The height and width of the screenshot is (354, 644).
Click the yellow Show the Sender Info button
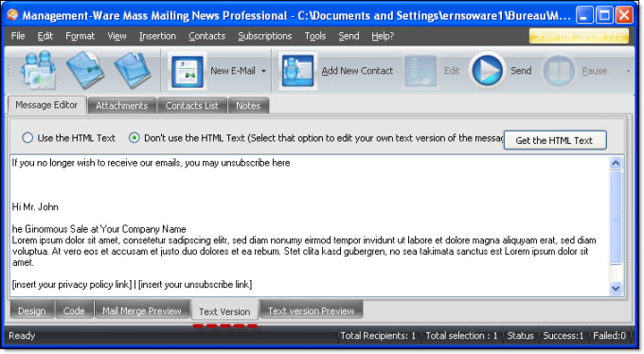[x=579, y=36]
